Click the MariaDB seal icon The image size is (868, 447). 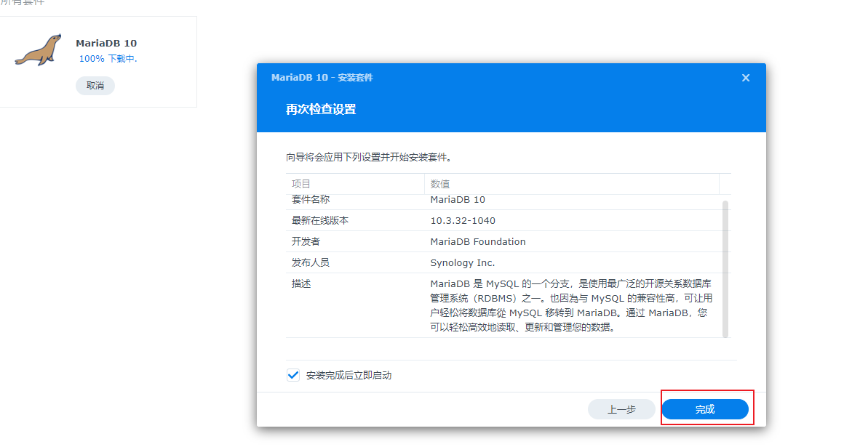(x=39, y=50)
